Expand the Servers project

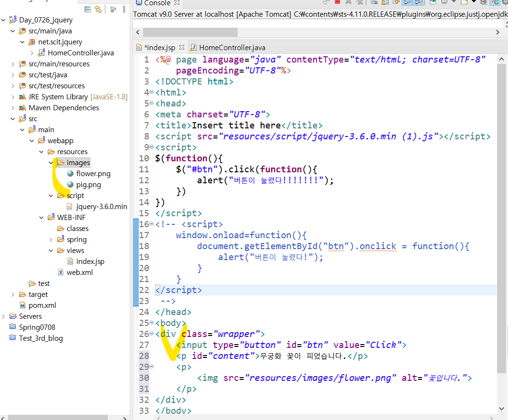3,316
